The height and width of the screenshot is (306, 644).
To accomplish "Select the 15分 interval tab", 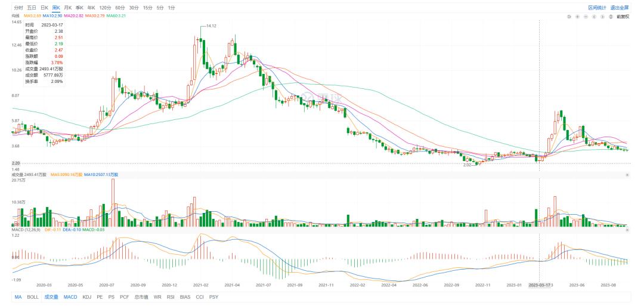I will [147, 8].
